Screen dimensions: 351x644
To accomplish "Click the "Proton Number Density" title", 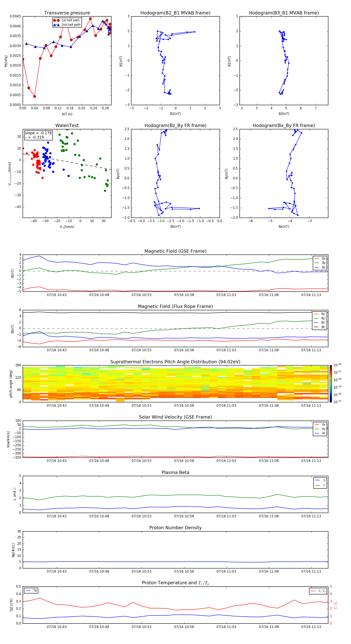I will pyautogui.click(x=175, y=528).
